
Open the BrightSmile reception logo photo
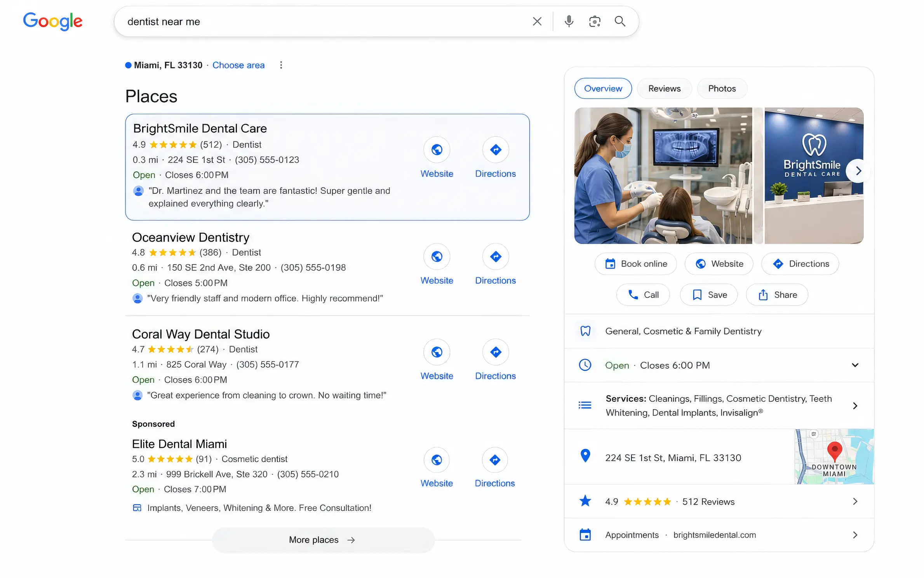point(814,176)
